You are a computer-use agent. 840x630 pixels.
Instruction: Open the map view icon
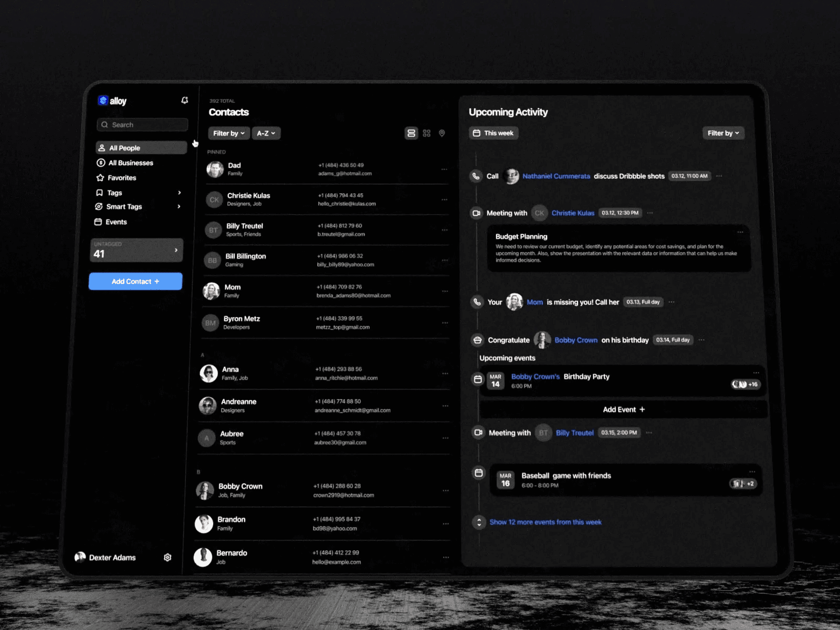click(442, 133)
